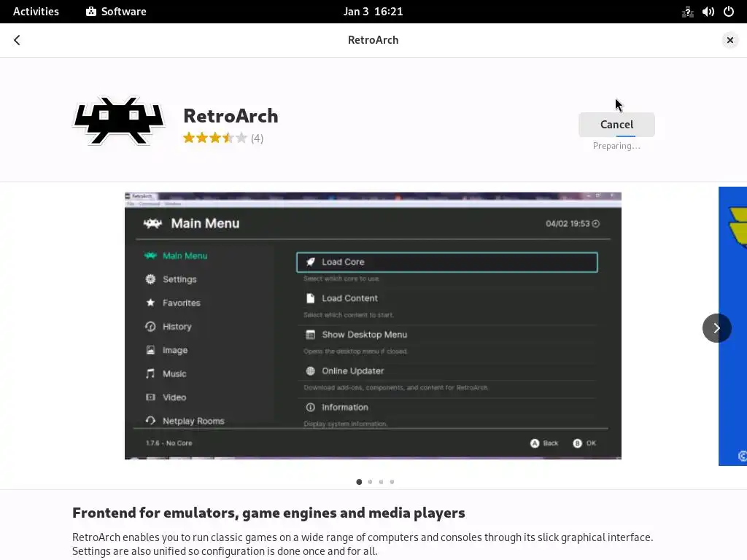Click the install progress bar
The image size is (747, 560).
[625, 136]
